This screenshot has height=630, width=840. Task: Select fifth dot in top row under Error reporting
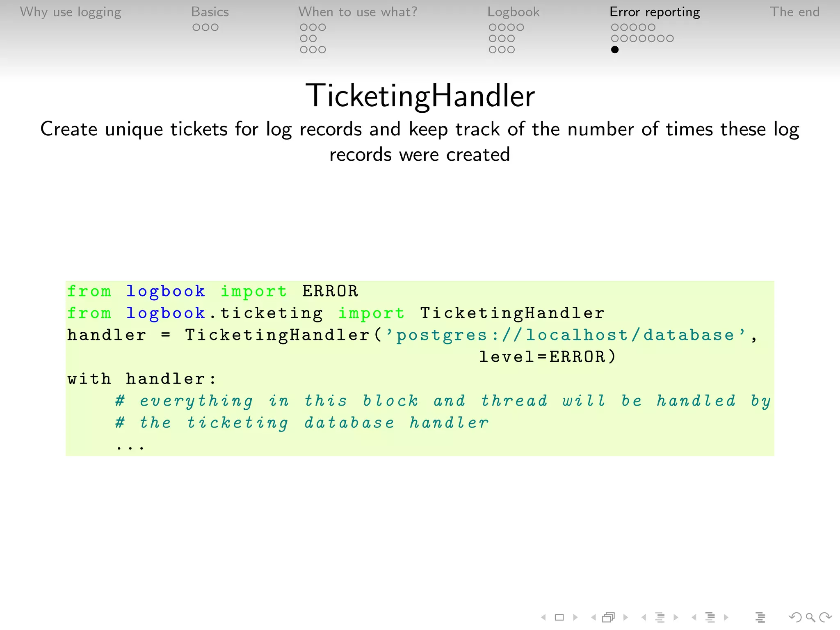(651, 27)
